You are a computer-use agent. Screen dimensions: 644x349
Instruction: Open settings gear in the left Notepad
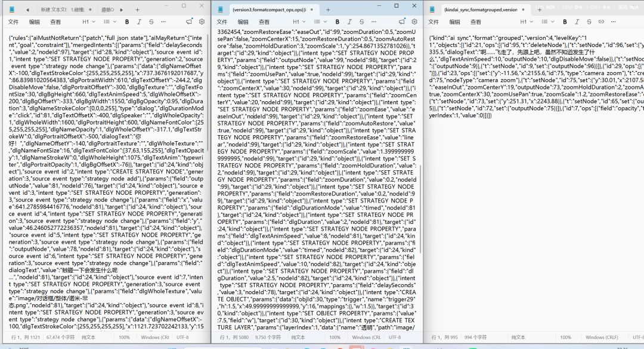click(x=202, y=21)
